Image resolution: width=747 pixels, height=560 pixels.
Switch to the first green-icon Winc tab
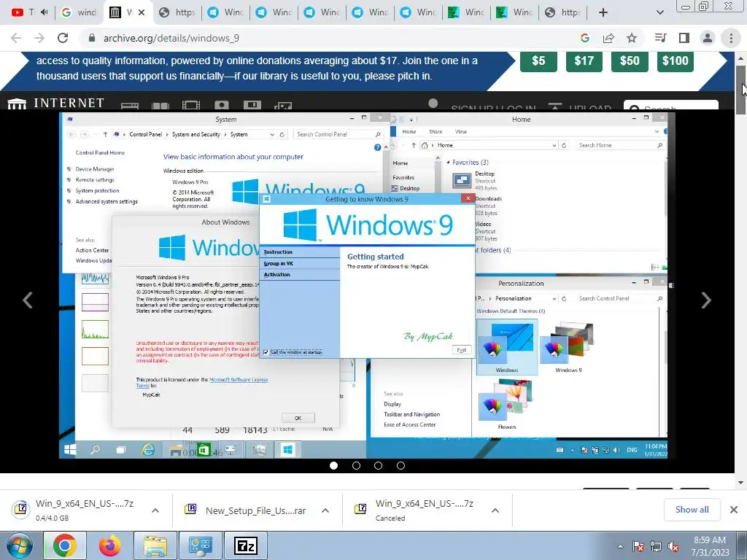tap(467, 12)
